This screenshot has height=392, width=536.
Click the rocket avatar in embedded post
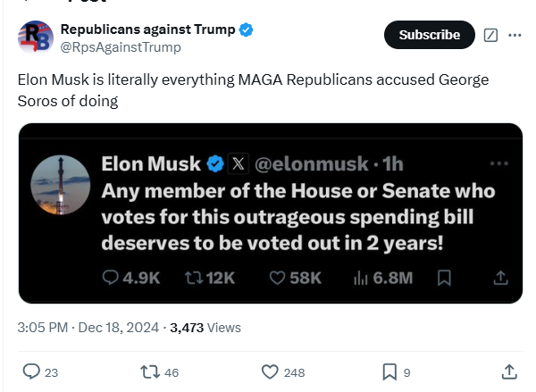60,184
